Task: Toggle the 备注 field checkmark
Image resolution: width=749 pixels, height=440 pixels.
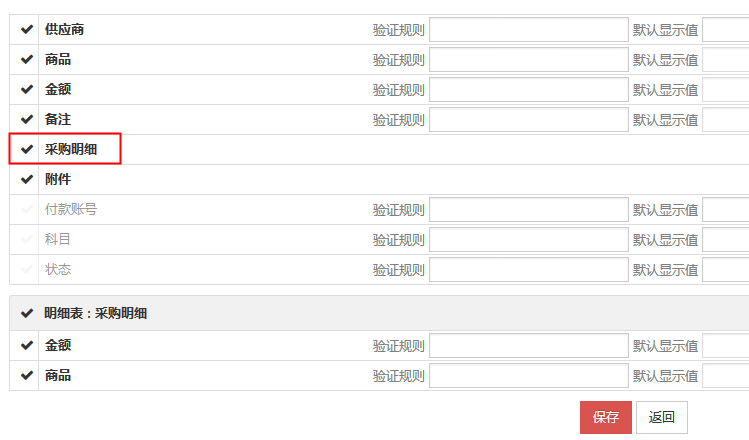Action: 27,120
